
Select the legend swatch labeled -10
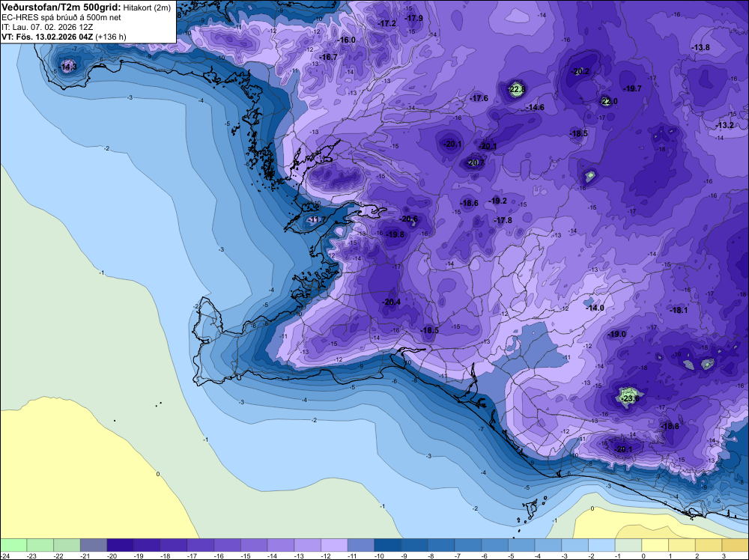388,545
